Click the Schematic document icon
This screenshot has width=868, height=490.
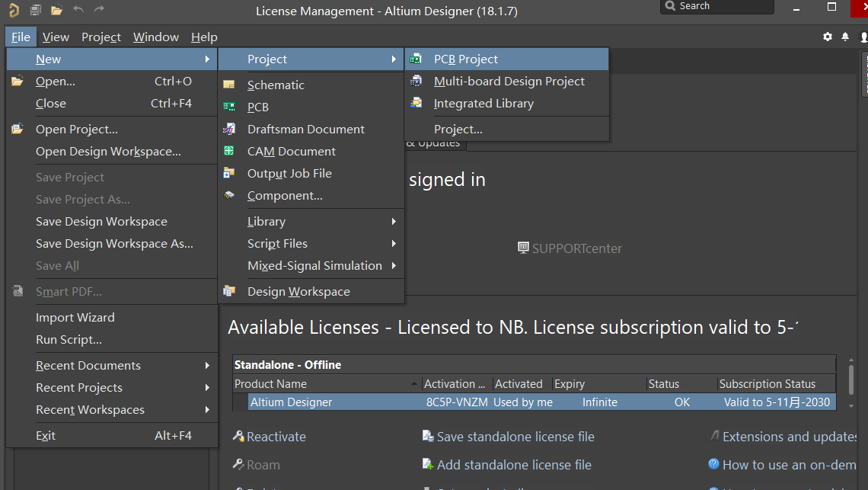(229, 85)
